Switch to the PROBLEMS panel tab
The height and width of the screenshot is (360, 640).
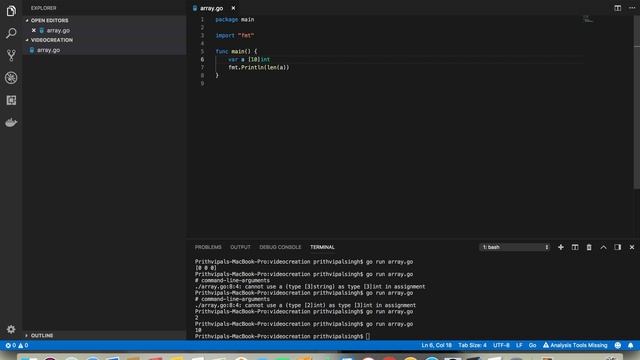(x=208, y=247)
